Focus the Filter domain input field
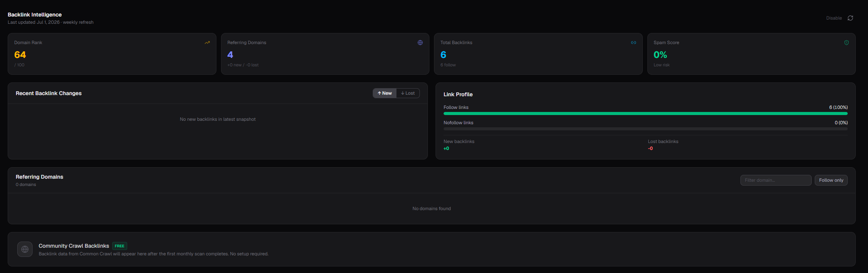The image size is (868, 273). point(776,180)
